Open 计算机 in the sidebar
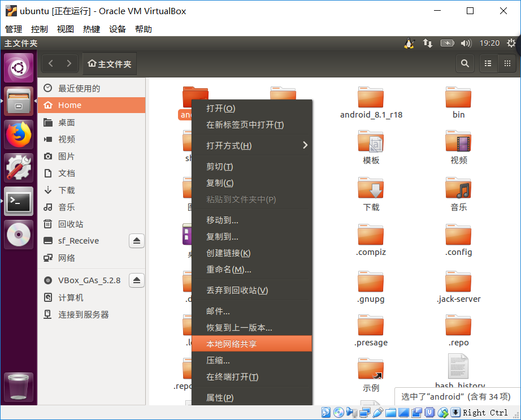Image resolution: width=521 pixels, height=420 pixels. (x=92, y=297)
